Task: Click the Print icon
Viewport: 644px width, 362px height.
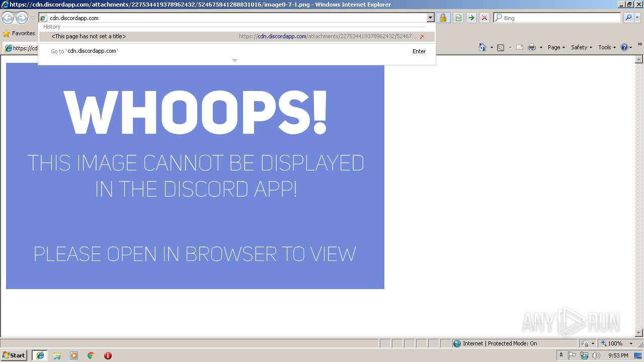Action: coord(532,47)
